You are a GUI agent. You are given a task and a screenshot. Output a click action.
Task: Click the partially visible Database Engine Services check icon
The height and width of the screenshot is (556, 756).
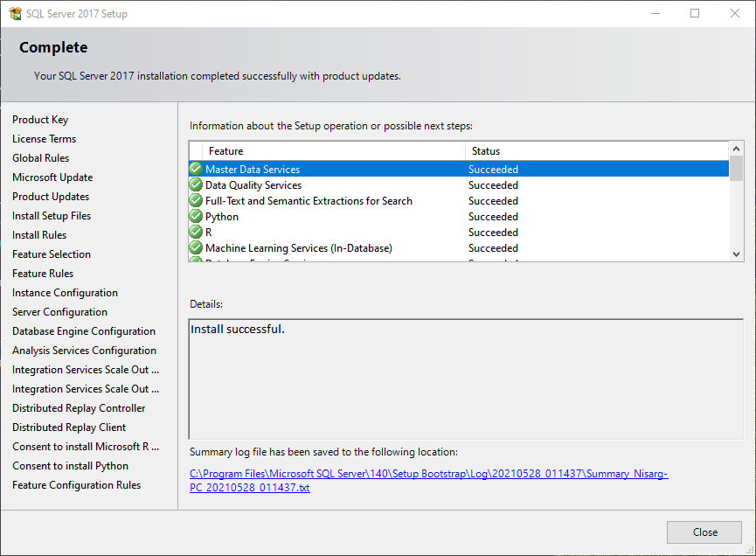[196, 261]
